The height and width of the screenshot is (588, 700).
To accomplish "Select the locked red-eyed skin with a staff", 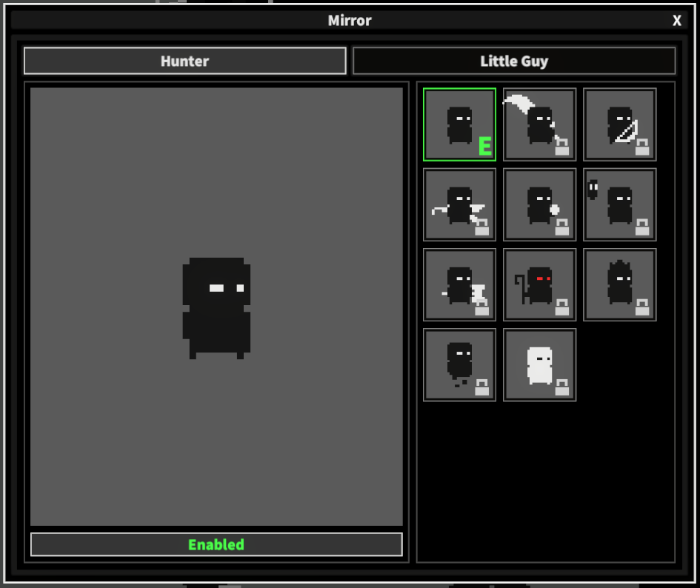I will tap(539, 284).
